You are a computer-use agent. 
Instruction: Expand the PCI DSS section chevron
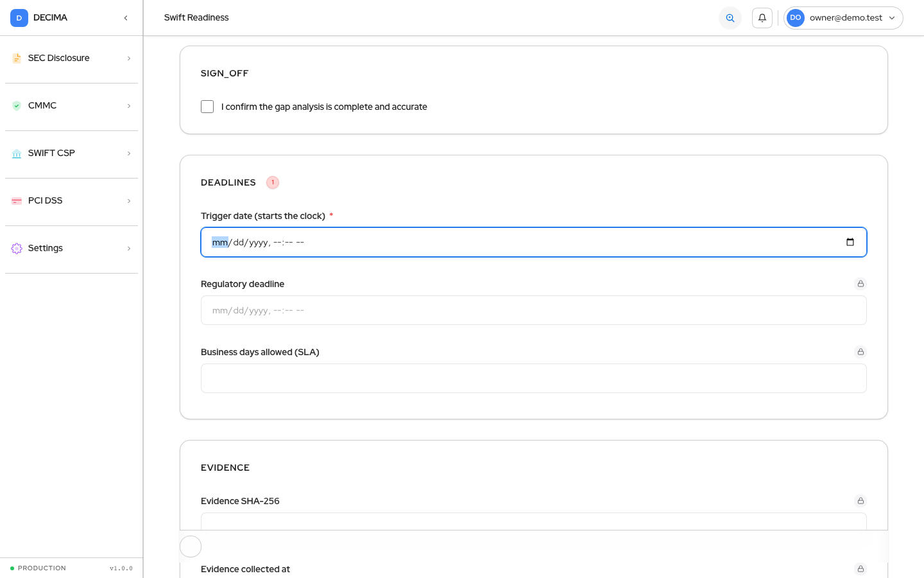(x=129, y=201)
